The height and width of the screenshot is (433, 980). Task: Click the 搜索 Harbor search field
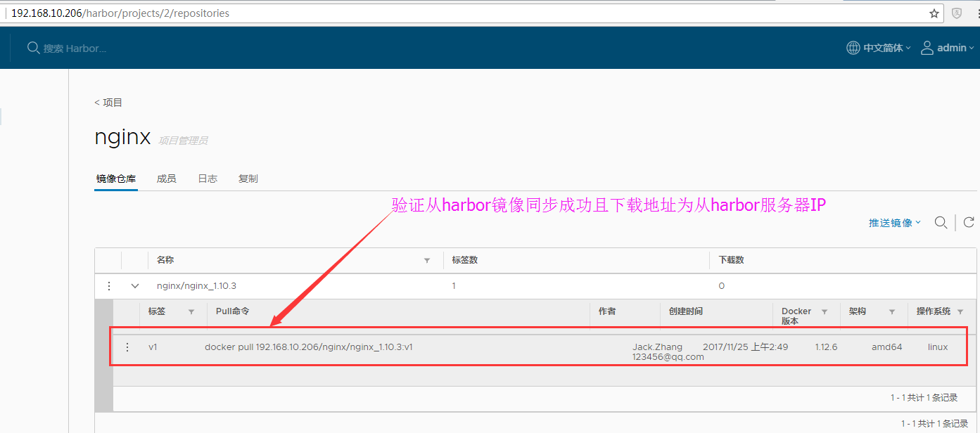(x=75, y=49)
